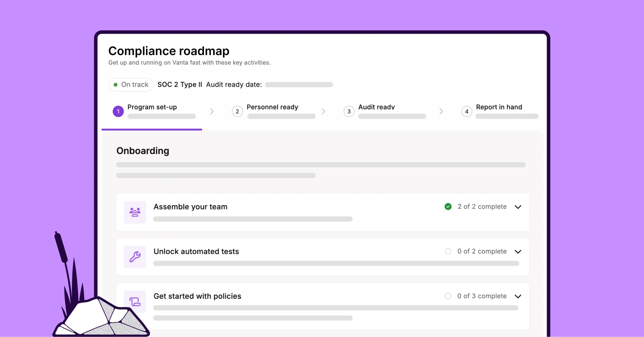The height and width of the screenshot is (337, 644).
Task: Click the arrow after Personnel ready step
Action: point(323,111)
